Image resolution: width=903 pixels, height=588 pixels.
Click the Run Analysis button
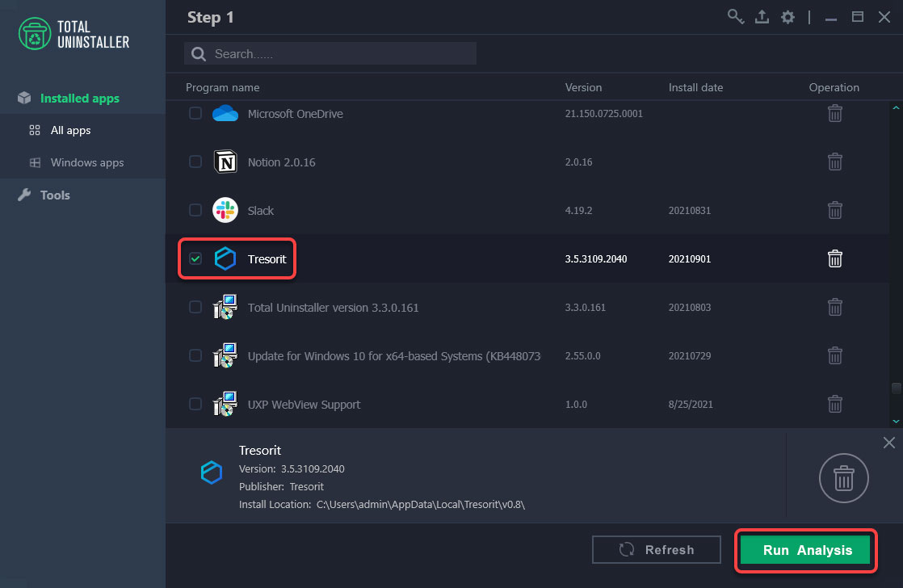coord(805,550)
